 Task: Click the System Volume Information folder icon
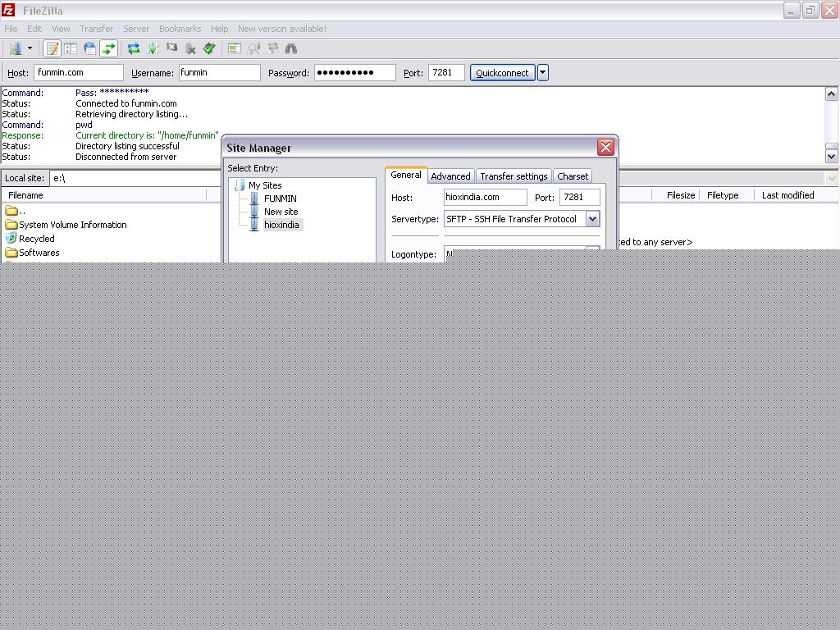click(11, 225)
